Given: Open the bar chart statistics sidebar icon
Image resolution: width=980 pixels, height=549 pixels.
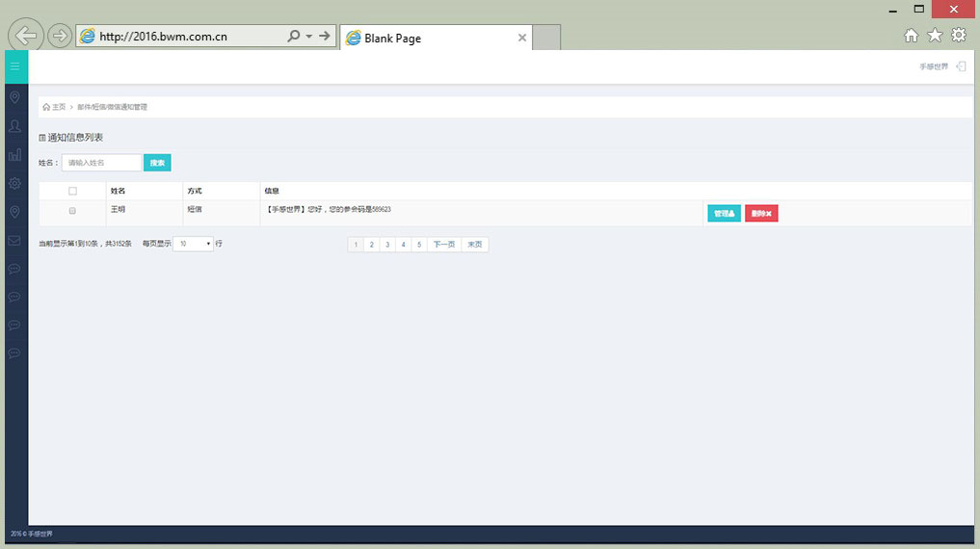Looking at the screenshot, I should pyautogui.click(x=15, y=155).
